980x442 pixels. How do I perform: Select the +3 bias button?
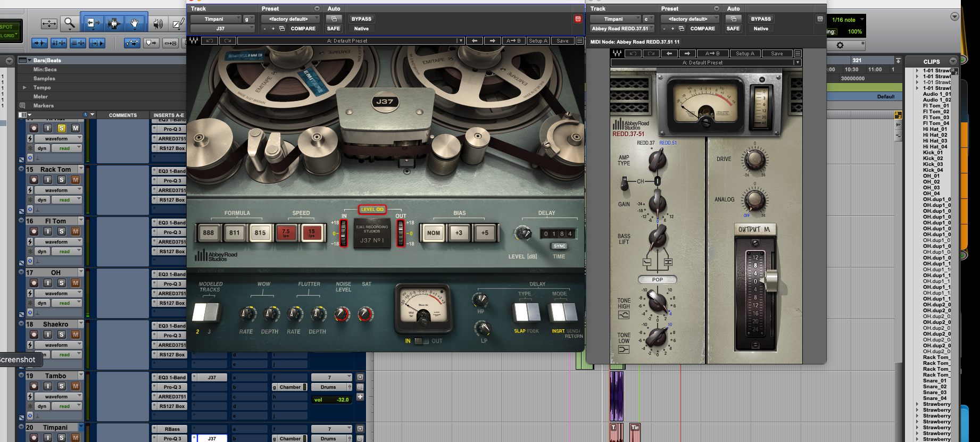click(x=459, y=233)
